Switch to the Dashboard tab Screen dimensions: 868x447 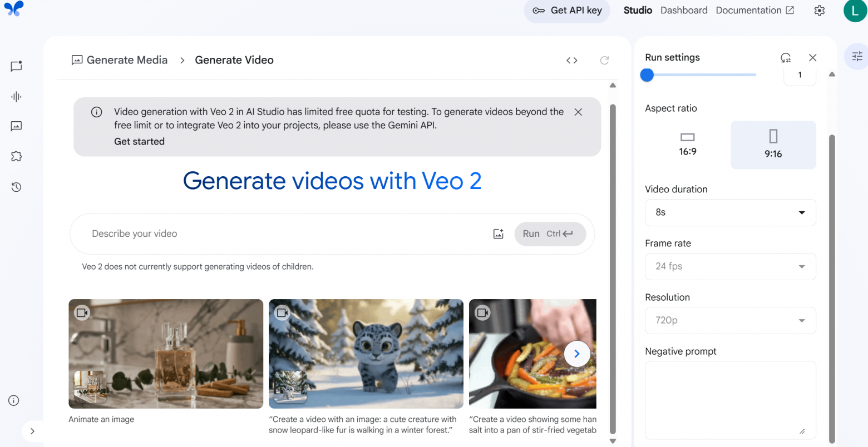684,10
